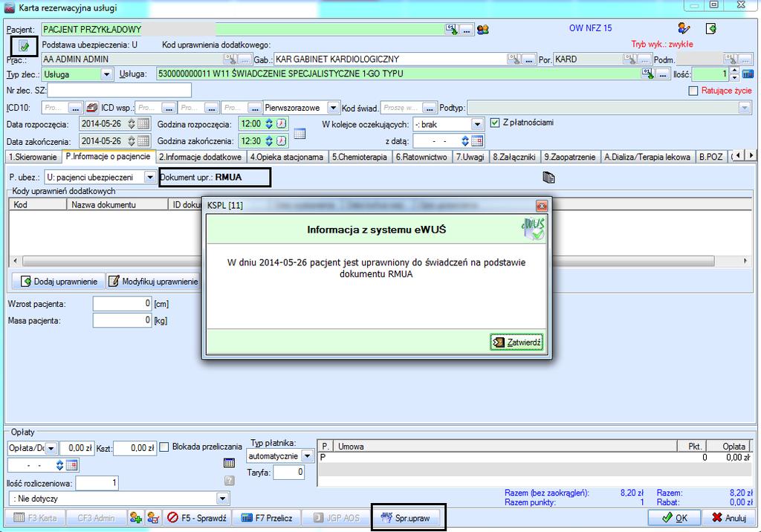Viewport: 761px width, 532px height.
Task: Click the patient group icon next to Pacjent field
Action: pyautogui.click(x=482, y=30)
